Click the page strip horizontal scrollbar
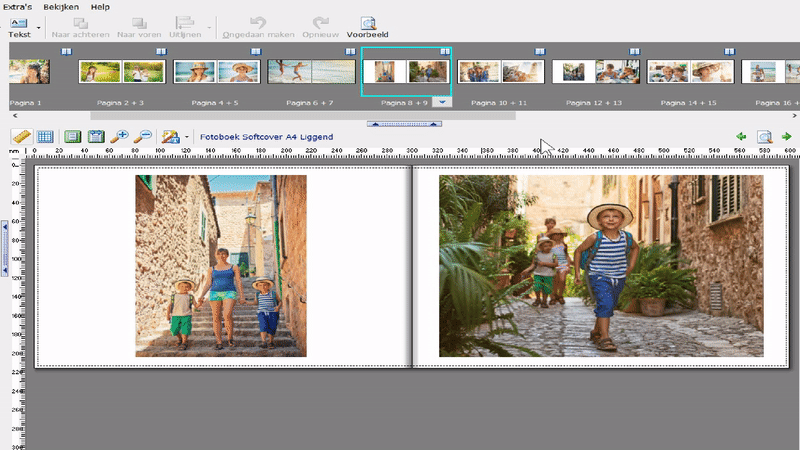Screen dimensions: 800x450 click(x=300, y=115)
